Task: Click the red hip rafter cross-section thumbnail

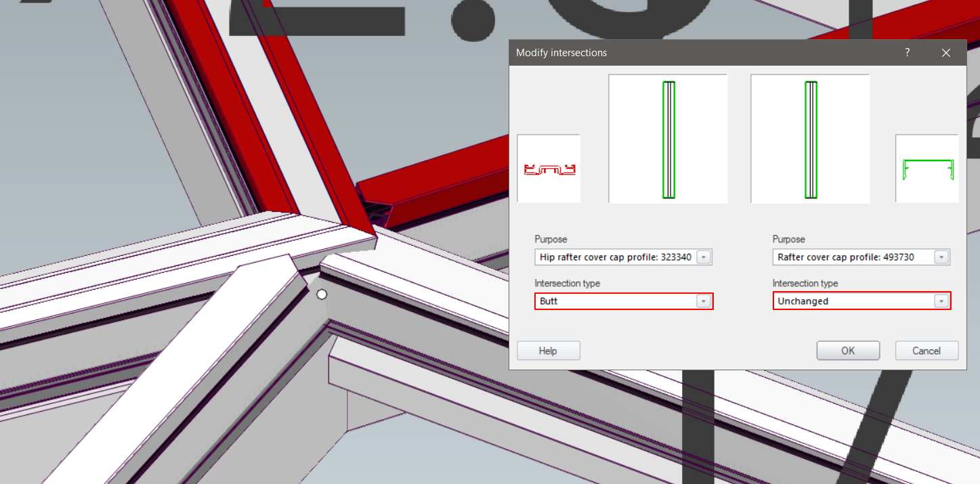Action: [549, 169]
